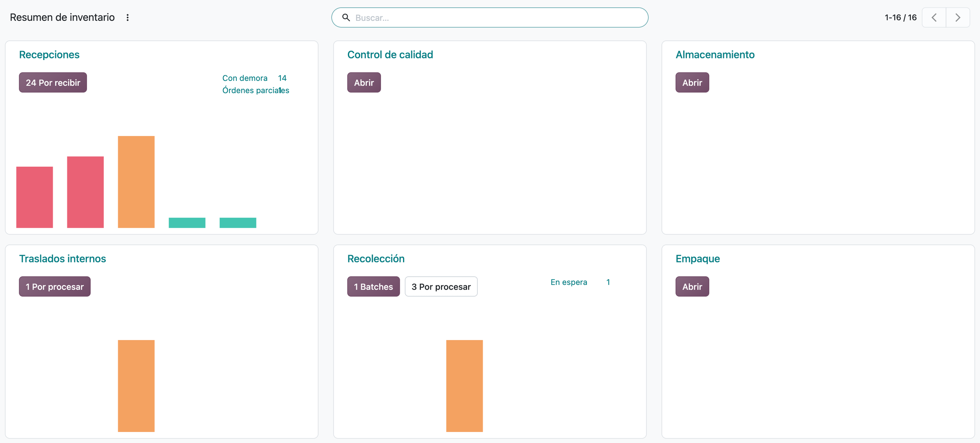980x443 pixels.
Task: Open the Empaque card title
Action: 697,258
